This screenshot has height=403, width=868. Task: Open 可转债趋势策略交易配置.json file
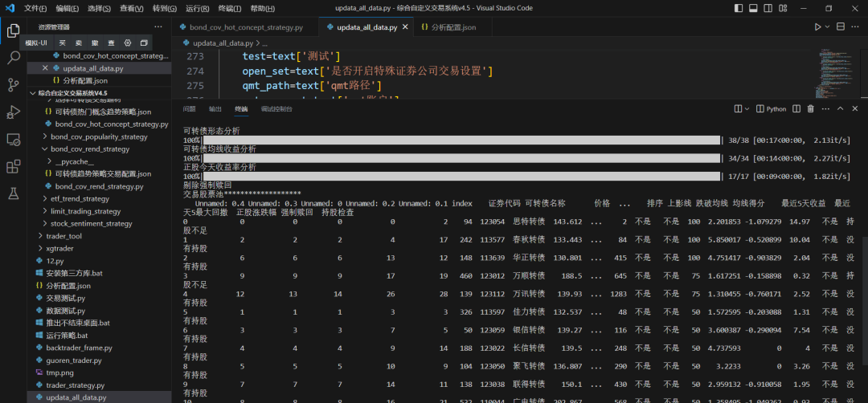tap(103, 173)
